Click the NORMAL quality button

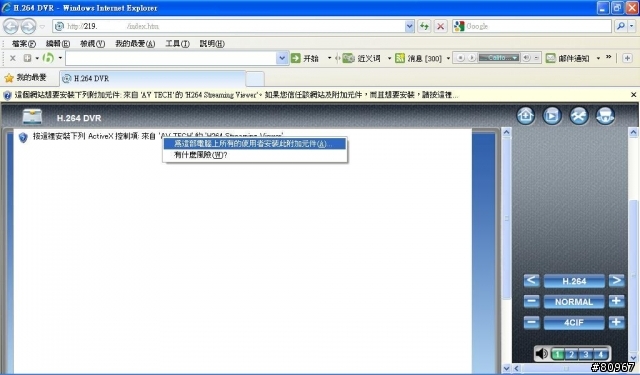coord(574,302)
